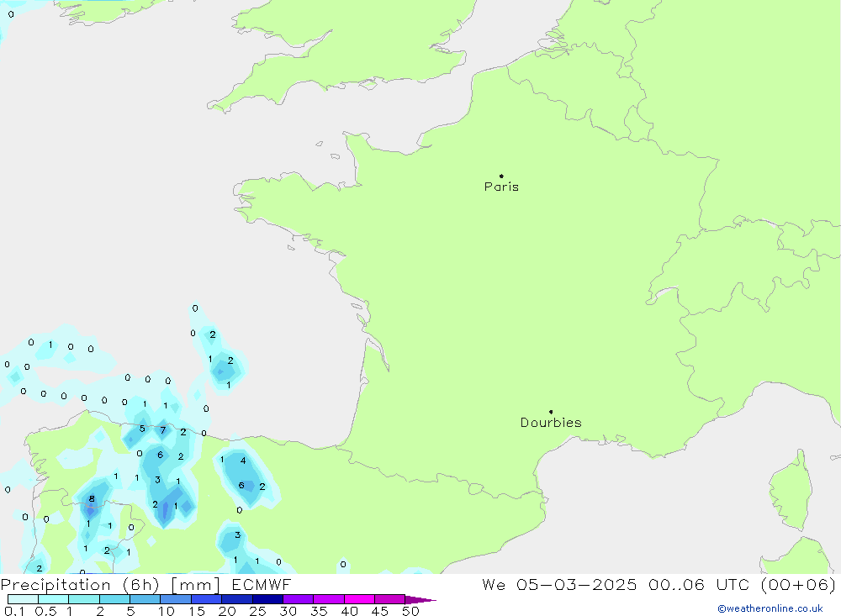Click the legend scale label 0.5
Viewport: 841px width, 616px height.
(x=45, y=611)
